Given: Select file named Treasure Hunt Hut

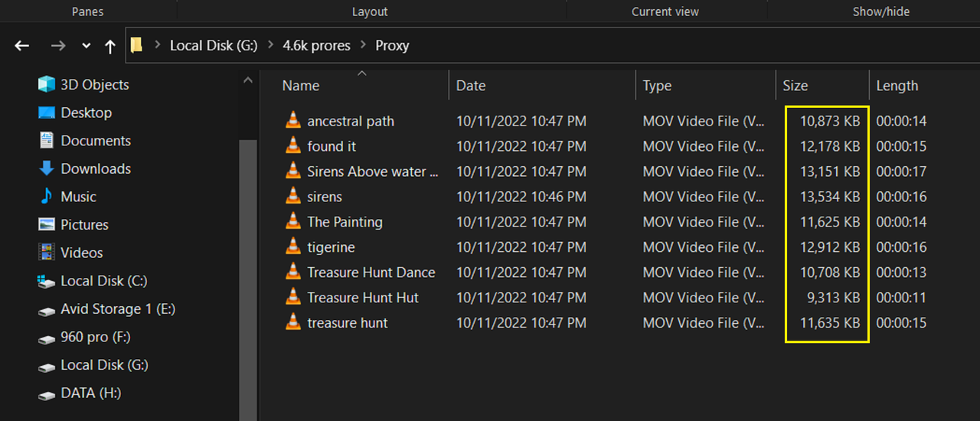Looking at the screenshot, I should point(363,298).
